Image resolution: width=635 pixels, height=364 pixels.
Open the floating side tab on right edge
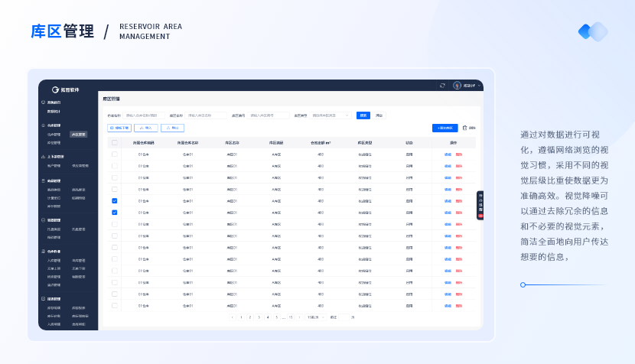[480, 206]
